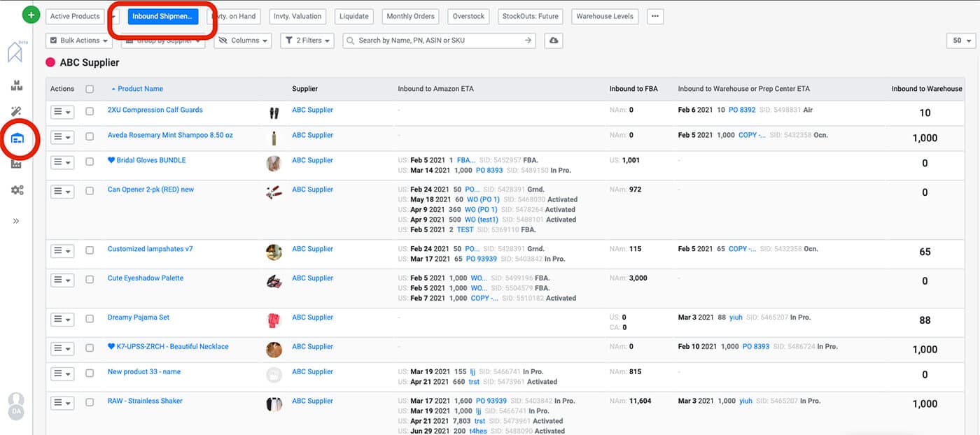The width and height of the screenshot is (980, 435).
Task: Open the page size dropdown showing 50
Action: point(960,41)
